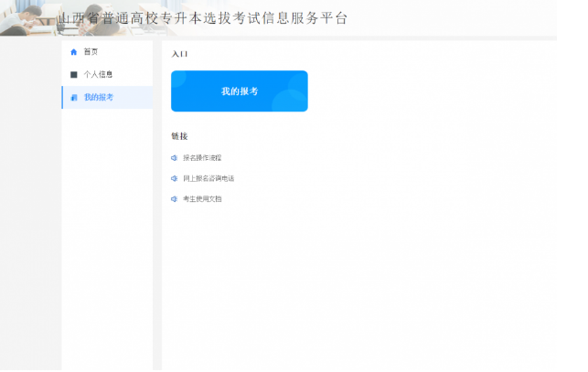Screen dimensions: 588x372
Task: Click the speaker icon beside 网上报名咨询电话
Action: coord(174,178)
